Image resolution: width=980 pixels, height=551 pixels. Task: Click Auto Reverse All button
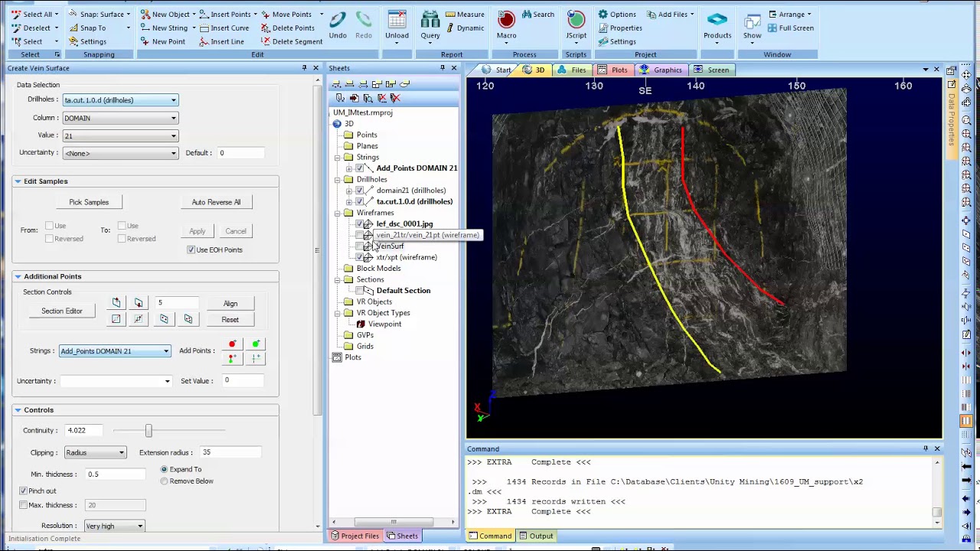click(x=216, y=202)
